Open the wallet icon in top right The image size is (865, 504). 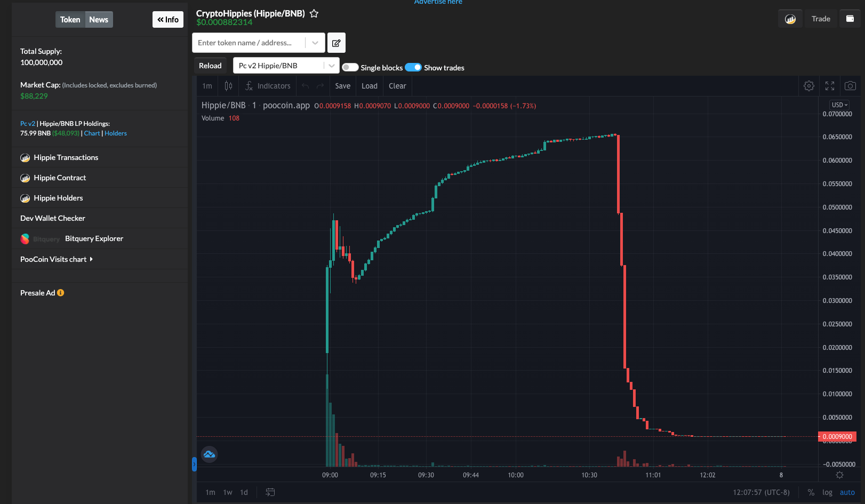850,19
